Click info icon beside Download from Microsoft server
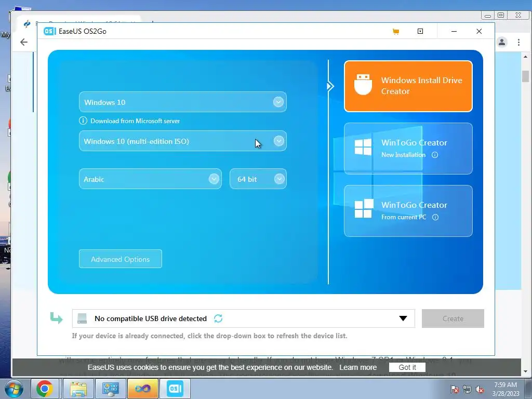This screenshot has height=399, width=532. pyautogui.click(x=83, y=121)
